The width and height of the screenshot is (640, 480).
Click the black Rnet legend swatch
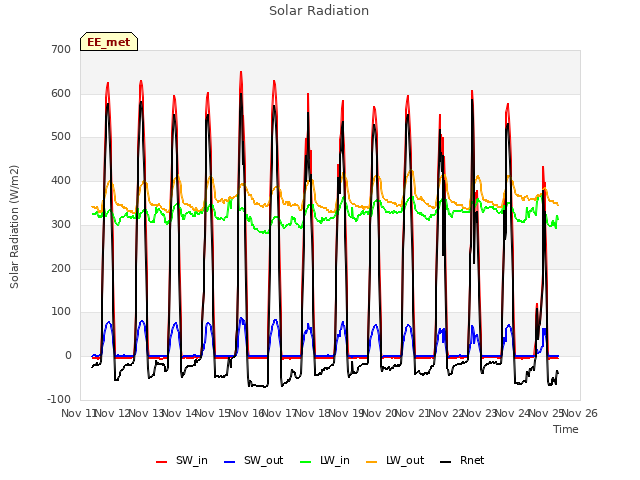[x=446, y=462]
